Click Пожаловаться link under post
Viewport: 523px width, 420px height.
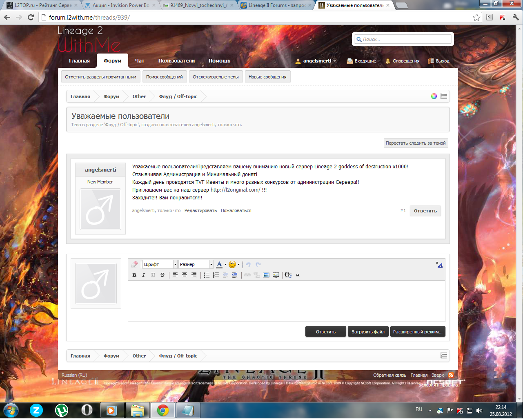[236, 210]
